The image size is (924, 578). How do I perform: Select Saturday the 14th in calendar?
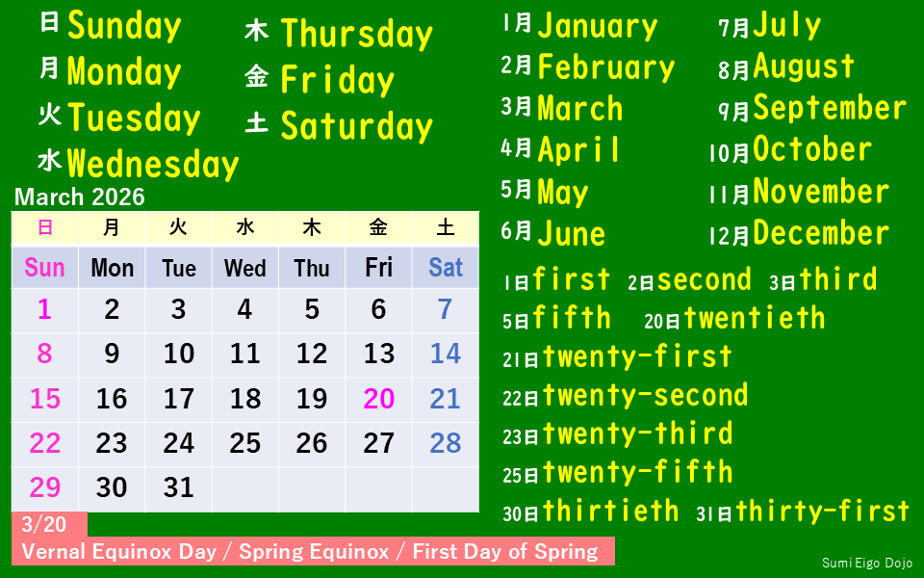[445, 354]
